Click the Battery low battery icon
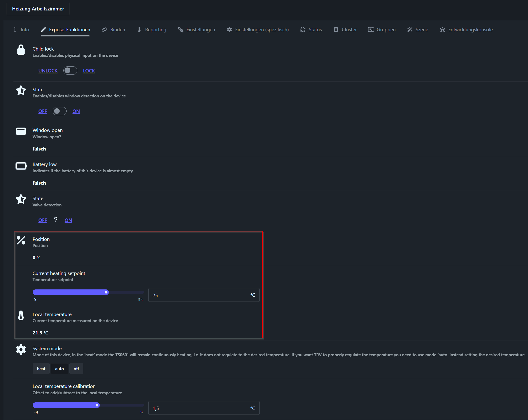Image resolution: width=528 pixels, height=420 pixels. (x=21, y=166)
